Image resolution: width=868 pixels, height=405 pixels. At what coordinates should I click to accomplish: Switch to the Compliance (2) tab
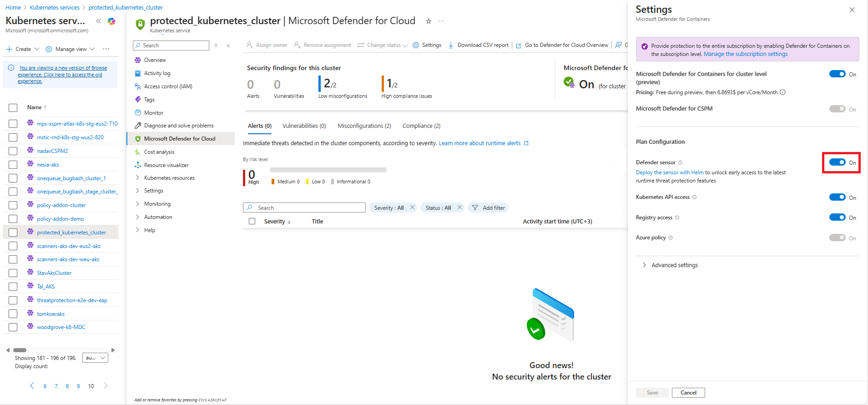click(421, 126)
